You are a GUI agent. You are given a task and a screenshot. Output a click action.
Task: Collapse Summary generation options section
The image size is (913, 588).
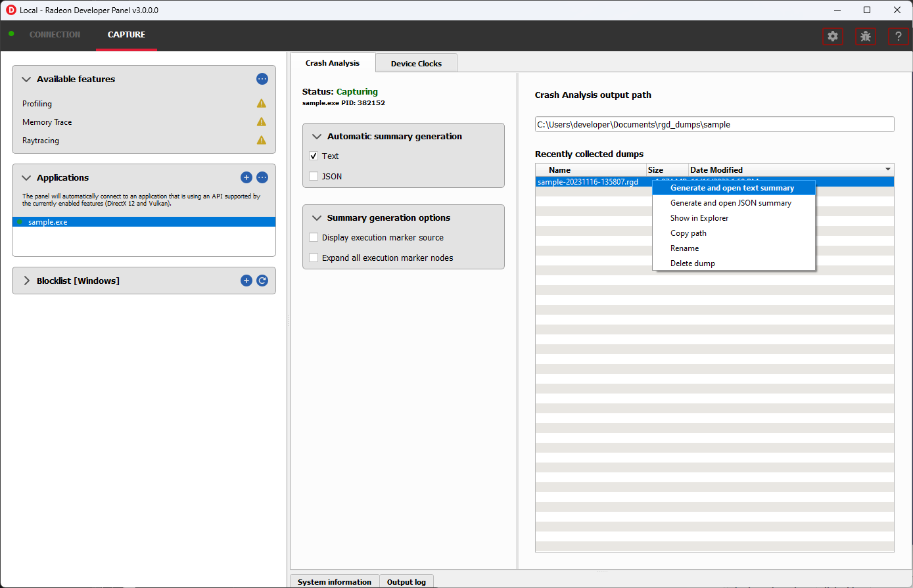(317, 218)
